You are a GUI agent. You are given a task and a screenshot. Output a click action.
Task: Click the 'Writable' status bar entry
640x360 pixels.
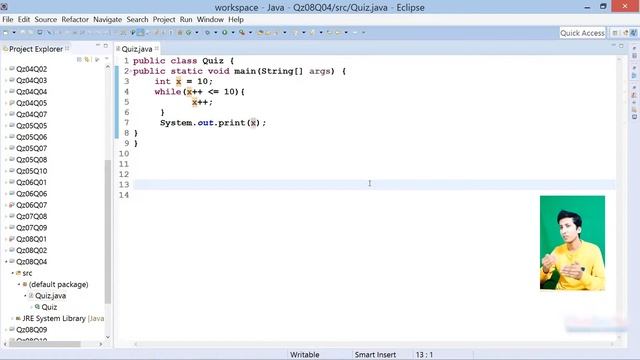point(304,355)
